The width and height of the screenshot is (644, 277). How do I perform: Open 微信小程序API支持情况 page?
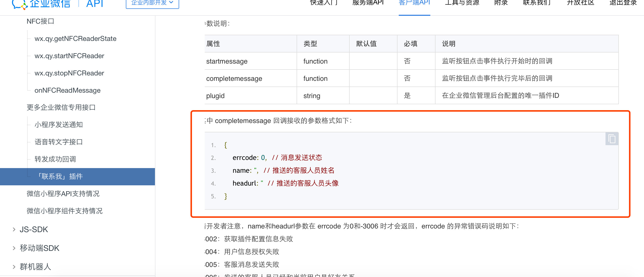coord(63,193)
